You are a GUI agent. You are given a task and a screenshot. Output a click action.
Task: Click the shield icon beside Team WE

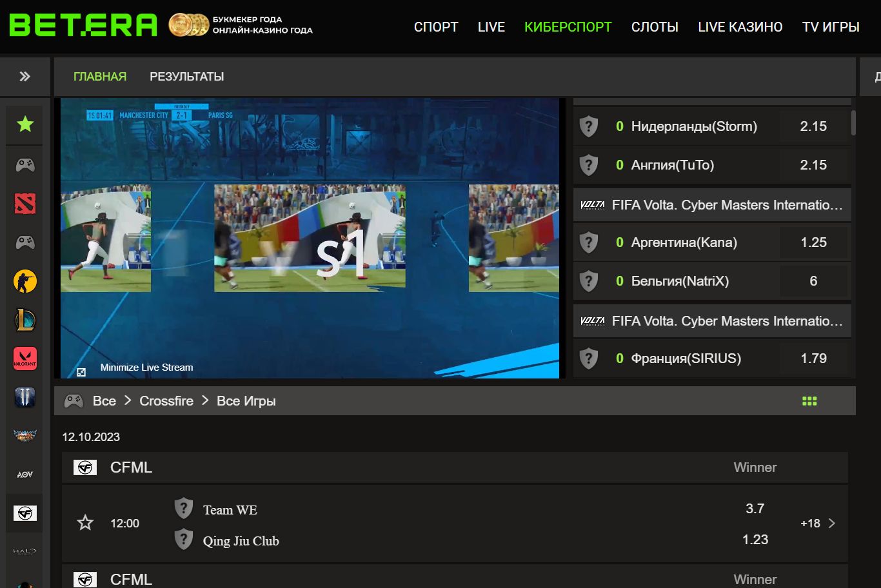(x=184, y=508)
